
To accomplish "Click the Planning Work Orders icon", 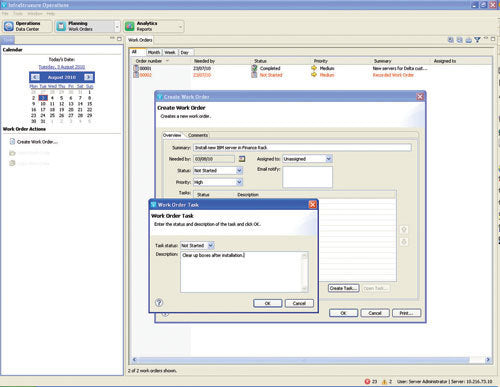I will coord(61,26).
